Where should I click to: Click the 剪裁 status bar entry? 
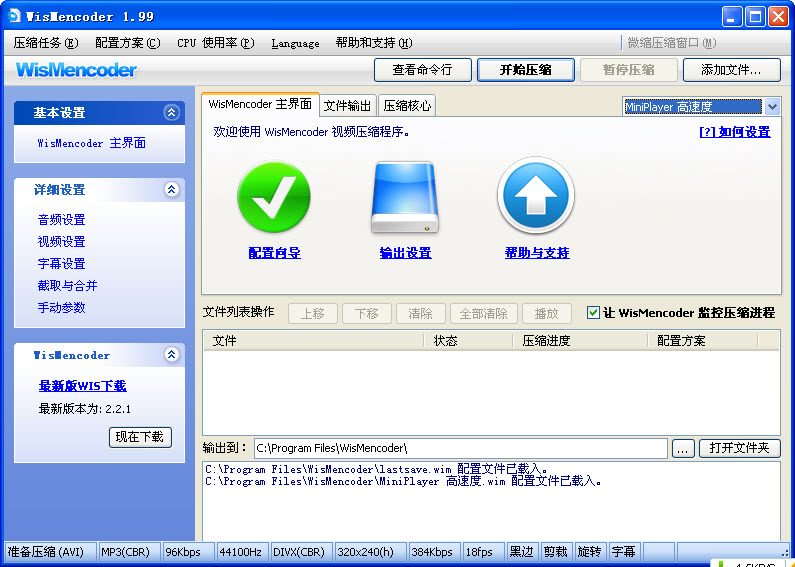(x=556, y=552)
